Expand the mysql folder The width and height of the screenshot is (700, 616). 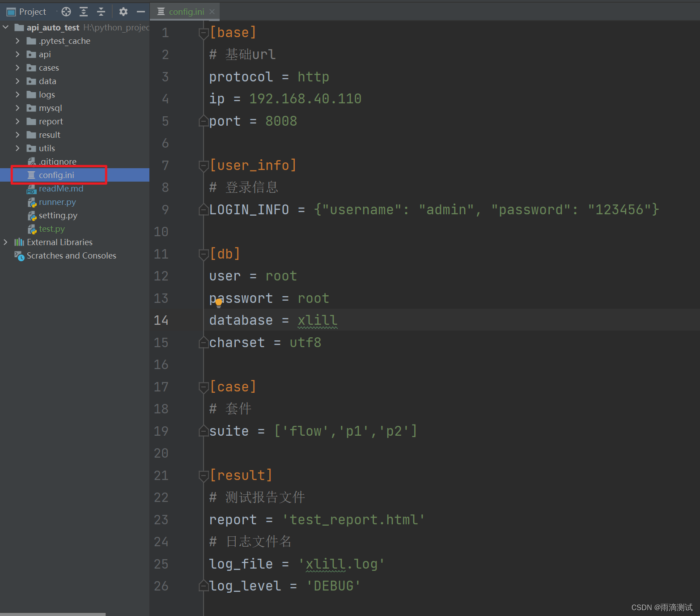(17, 108)
